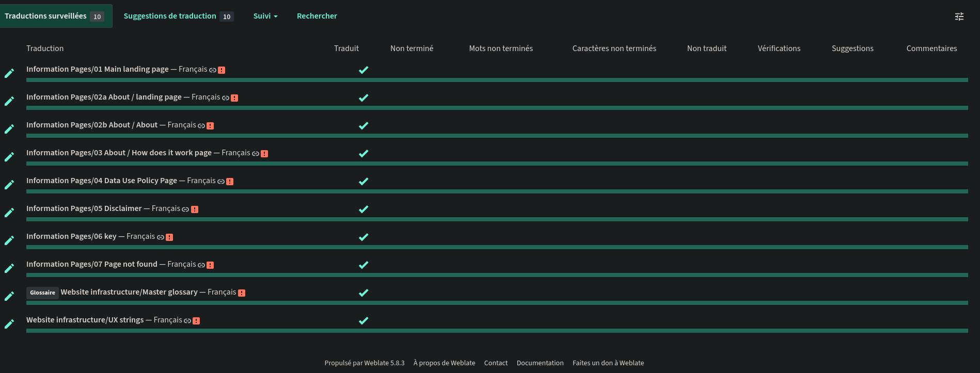Click the Glossaire badge label
The image size is (980, 373).
tap(42, 293)
